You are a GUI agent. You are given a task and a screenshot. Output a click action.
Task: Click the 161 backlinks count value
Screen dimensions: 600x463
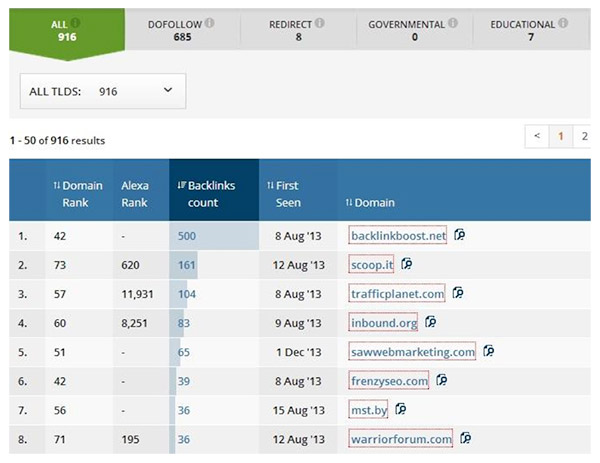point(187,265)
